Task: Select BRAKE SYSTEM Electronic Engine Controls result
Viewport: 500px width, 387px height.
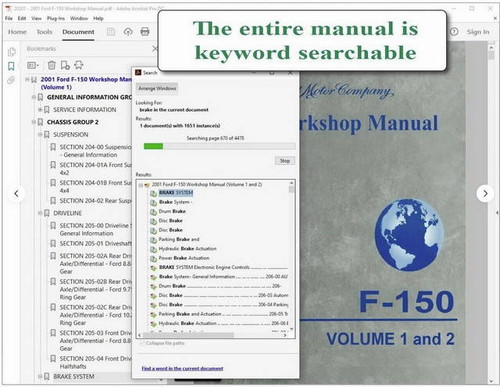Action: click(x=223, y=267)
